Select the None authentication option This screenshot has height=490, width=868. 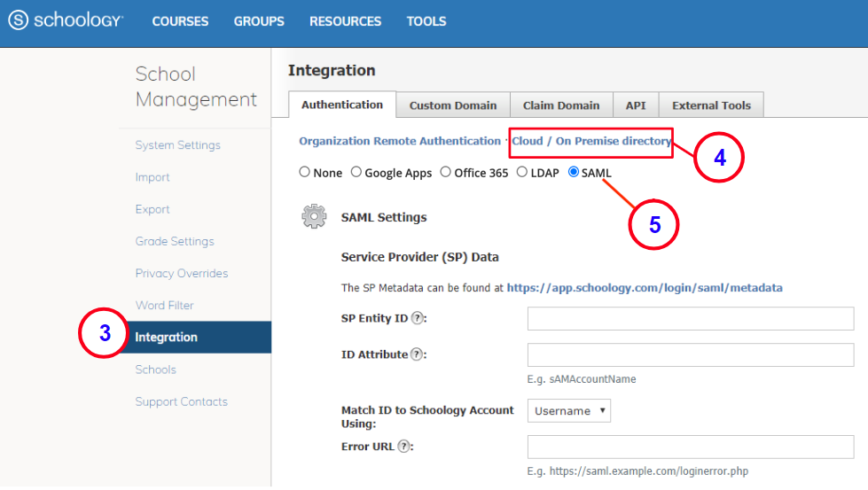(x=305, y=173)
